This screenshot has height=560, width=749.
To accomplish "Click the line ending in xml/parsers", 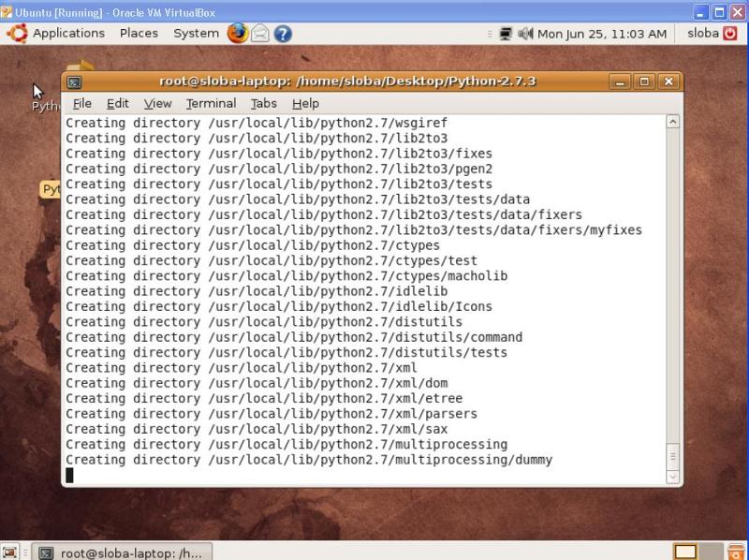I will coord(272,414).
